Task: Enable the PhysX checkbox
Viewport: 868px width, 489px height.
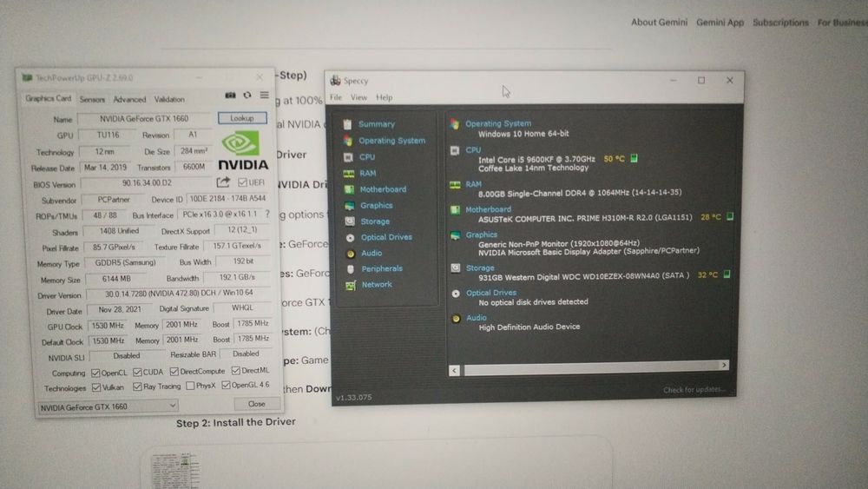Action: [190, 386]
